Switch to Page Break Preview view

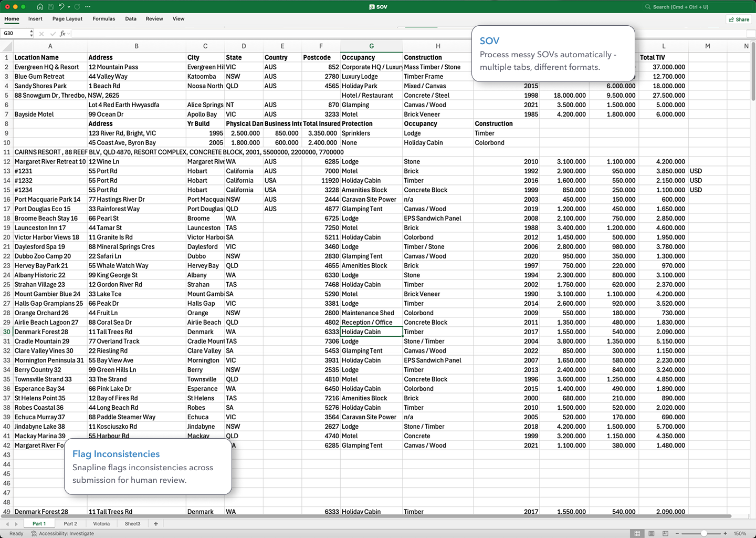(x=665, y=533)
